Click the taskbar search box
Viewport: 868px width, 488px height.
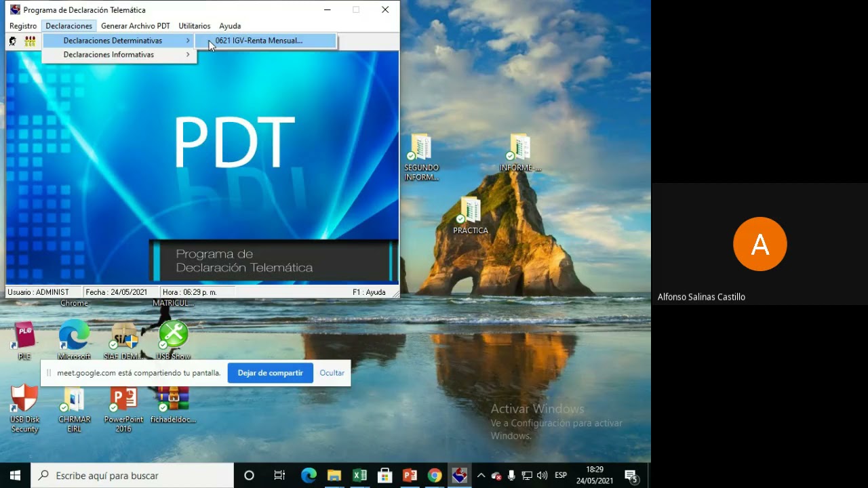pyautogui.click(x=133, y=476)
